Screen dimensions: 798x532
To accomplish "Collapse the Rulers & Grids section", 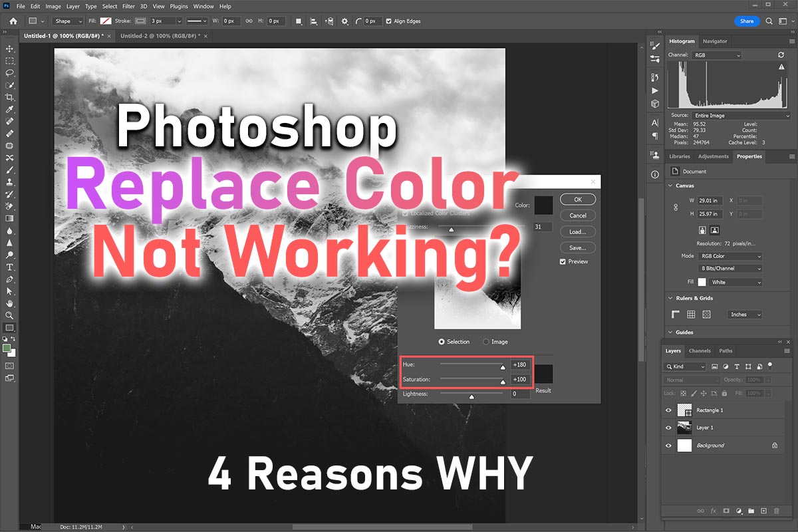I will (670, 298).
